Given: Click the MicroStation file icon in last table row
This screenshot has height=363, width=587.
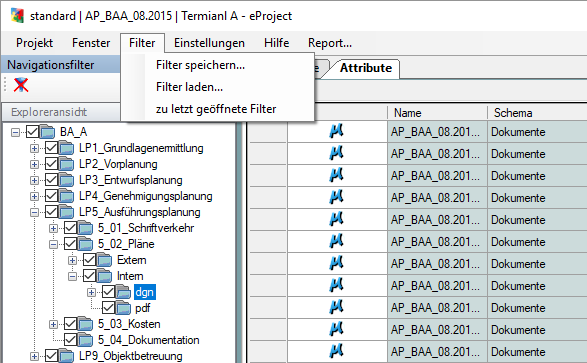Looking at the screenshot, I should tap(336, 351).
